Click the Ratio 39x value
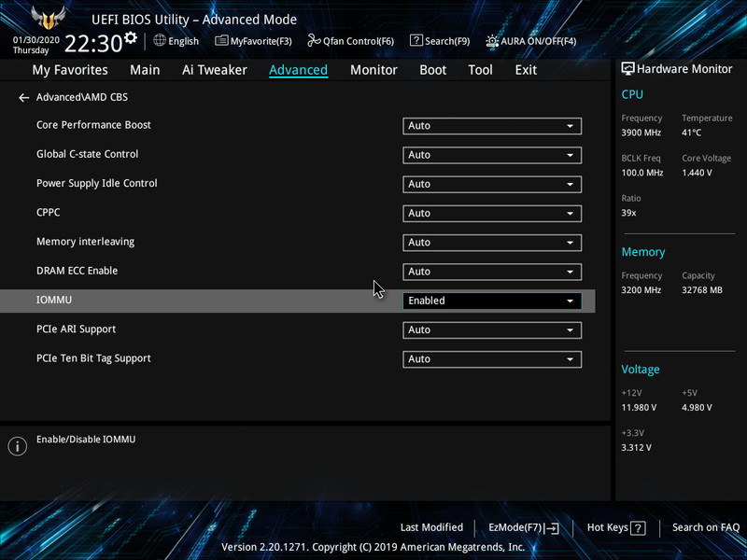Viewport: 747px width, 560px height. pyautogui.click(x=628, y=213)
